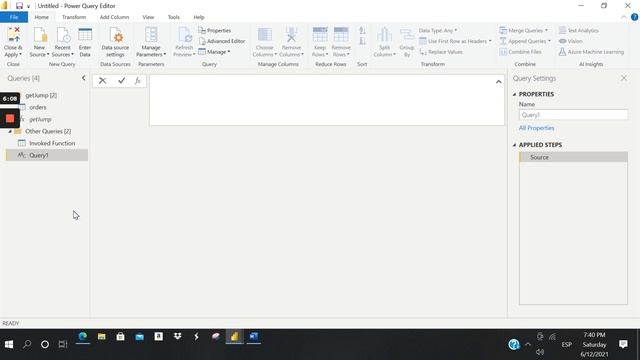
Task: Switch to the Add Column tab
Action: (x=114, y=17)
